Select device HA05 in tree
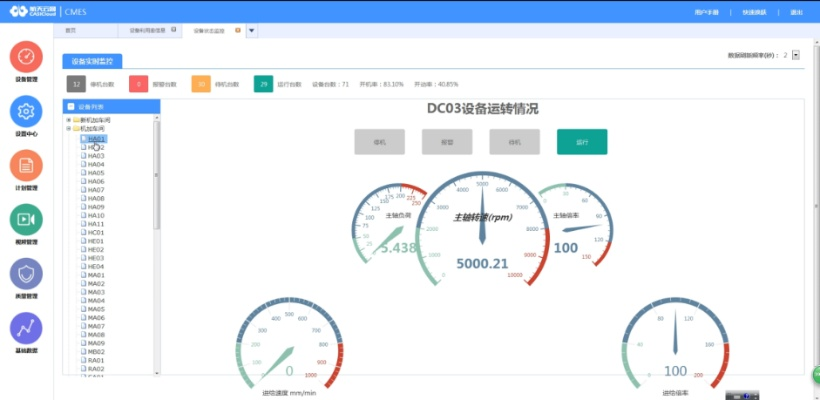 [x=96, y=173]
